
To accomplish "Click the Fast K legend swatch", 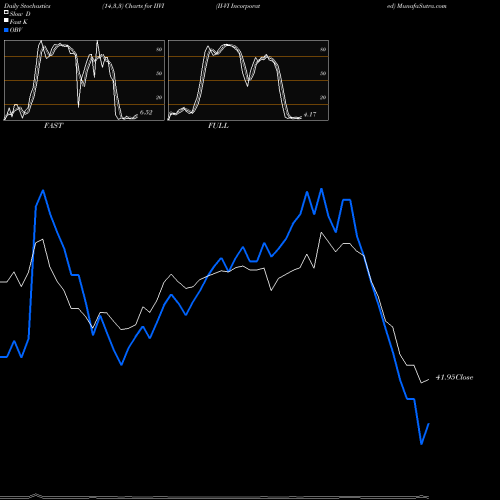I will (6, 21).
